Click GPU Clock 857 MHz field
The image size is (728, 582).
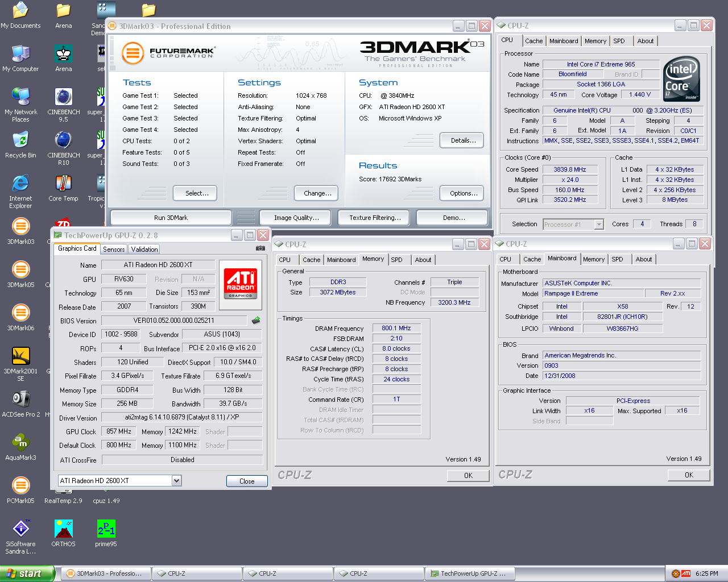coord(119,431)
